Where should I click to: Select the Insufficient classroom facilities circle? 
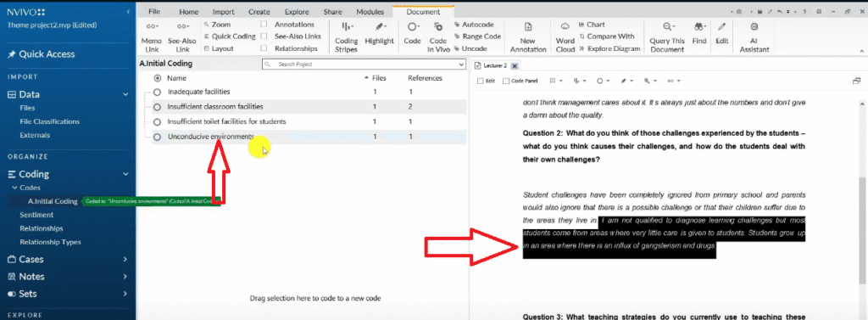click(x=157, y=107)
